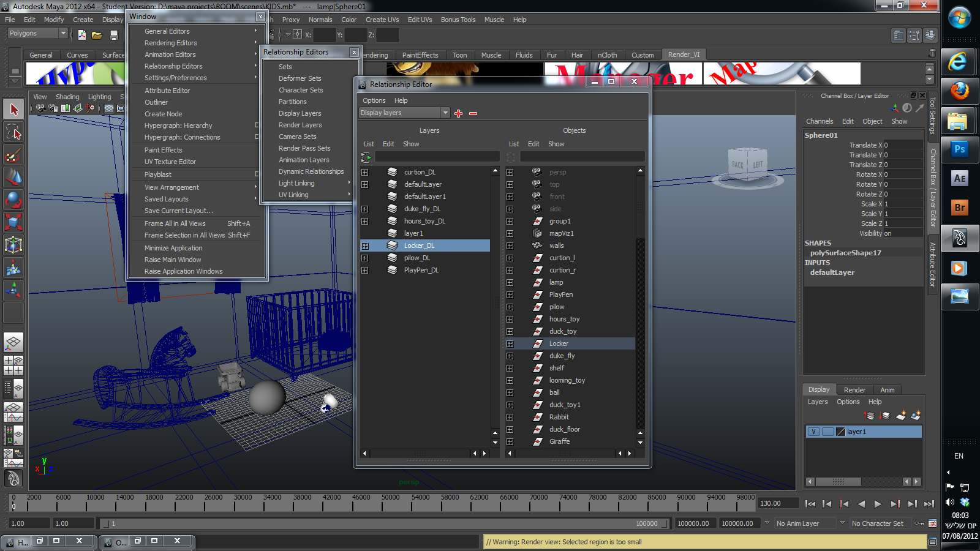Open Photoshop from the taskbar
The width and height of the screenshot is (980, 551).
(x=959, y=149)
